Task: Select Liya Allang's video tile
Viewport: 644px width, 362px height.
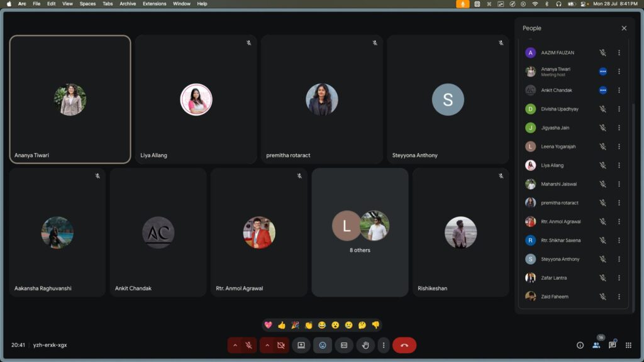Action: click(196, 100)
